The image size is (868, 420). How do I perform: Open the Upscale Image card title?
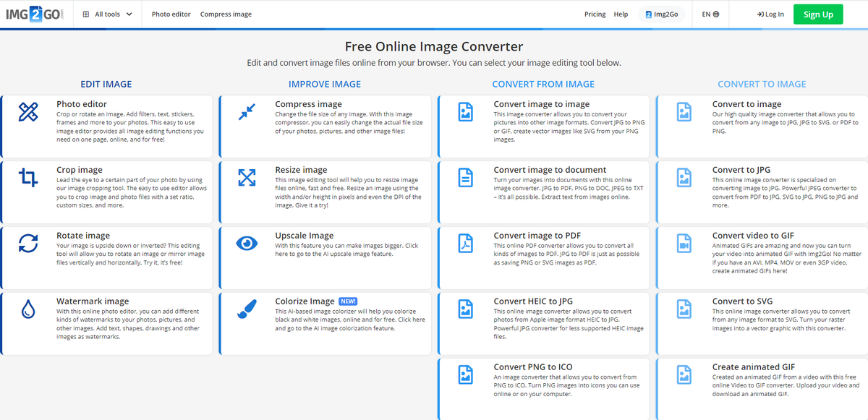[305, 236]
